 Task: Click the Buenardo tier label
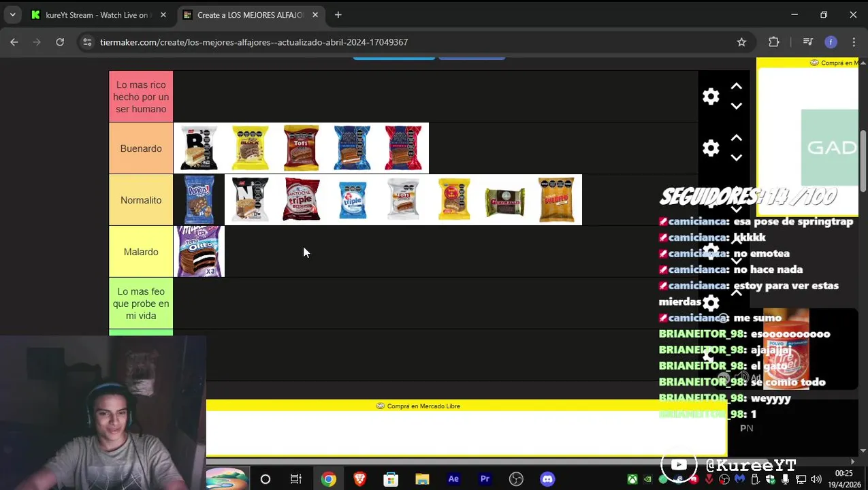[141, 148]
